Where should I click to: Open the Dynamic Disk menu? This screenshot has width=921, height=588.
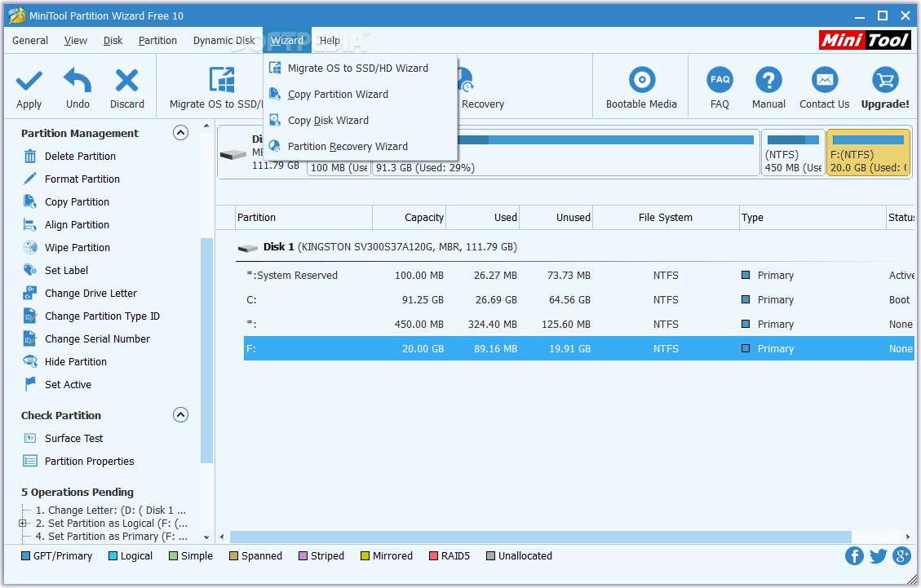coord(224,41)
